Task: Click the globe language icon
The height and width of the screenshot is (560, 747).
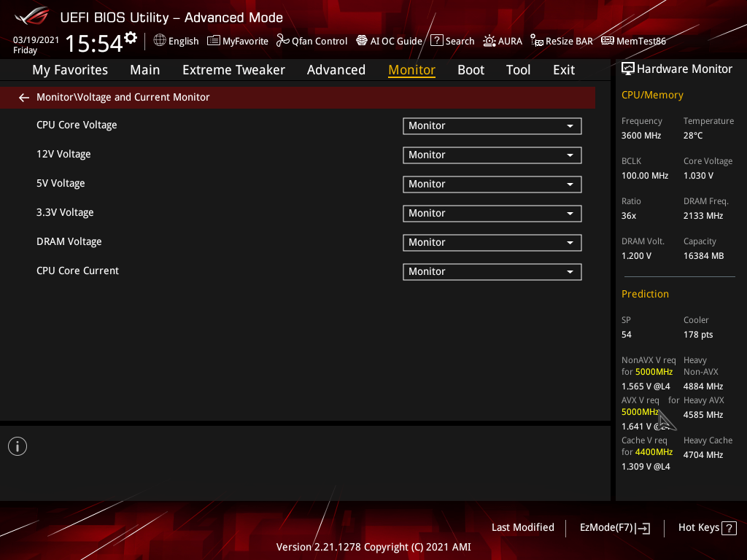Action: (160, 41)
